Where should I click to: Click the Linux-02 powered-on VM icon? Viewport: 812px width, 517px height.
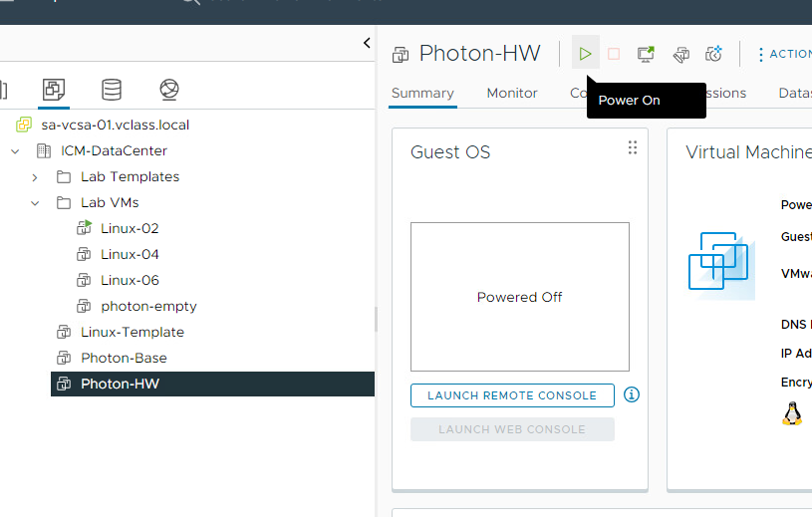[84, 228]
